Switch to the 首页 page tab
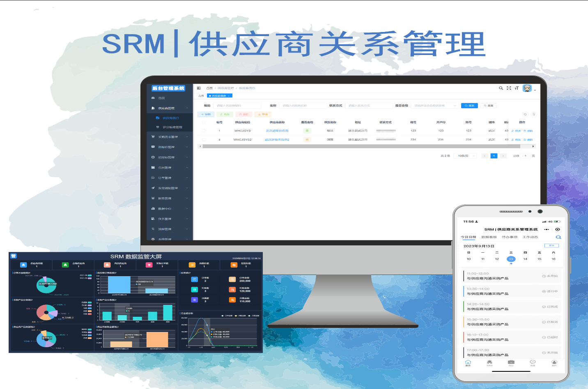 tap(201, 96)
